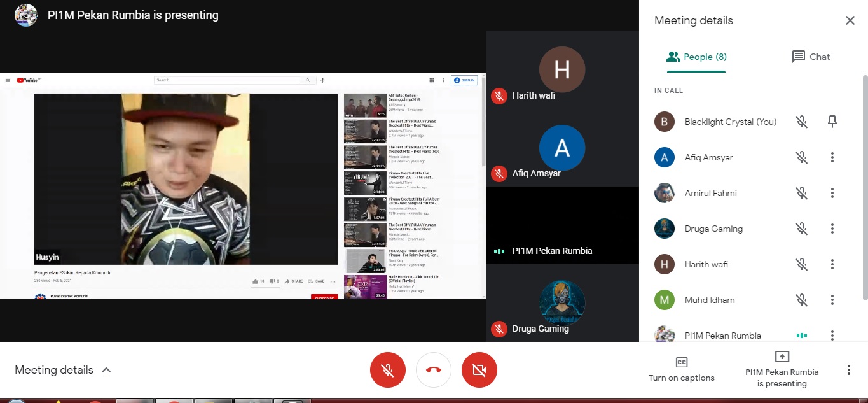Pin Blacklight Crystal to the screen
This screenshot has height=403, width=868.
(x=832, y=122)
